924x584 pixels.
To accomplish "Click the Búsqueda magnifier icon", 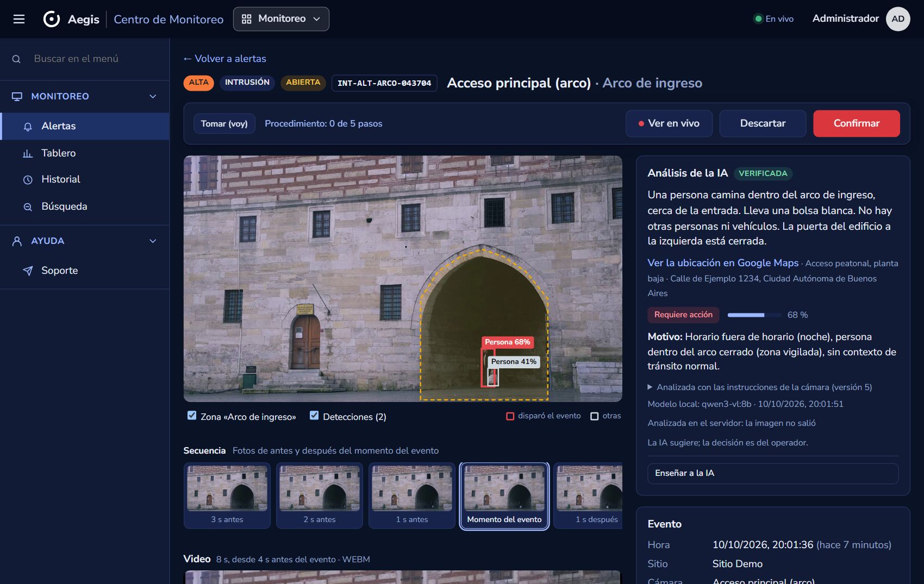I will coord(28,207).
